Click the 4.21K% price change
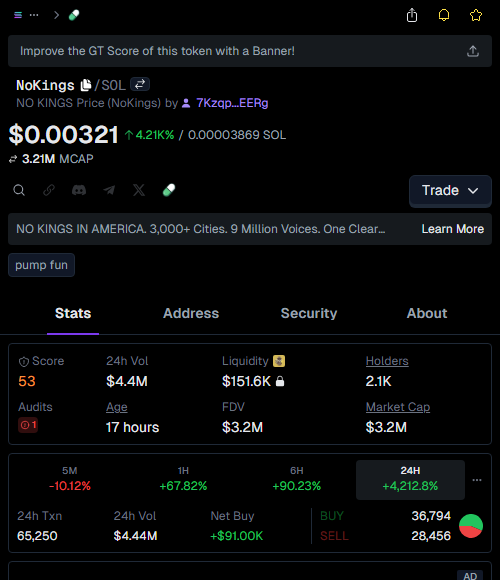 [x=149, y=135]
